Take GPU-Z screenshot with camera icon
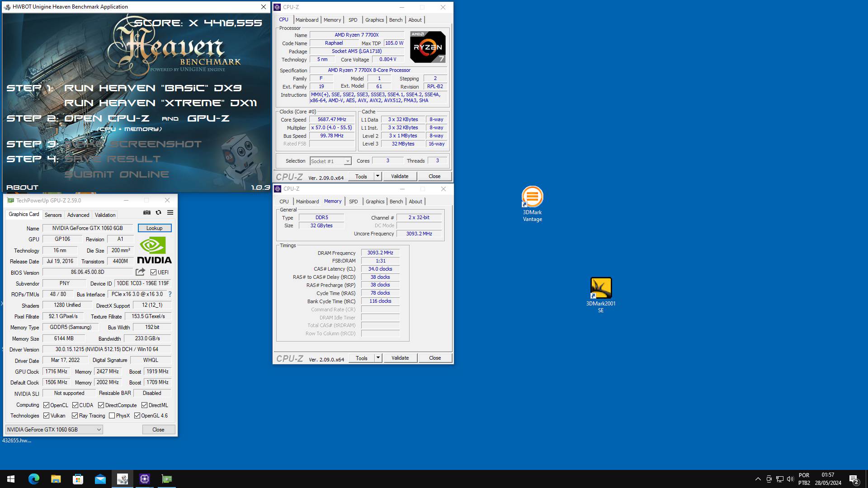Viewport: 868px width, 488px height. click(147, 212)
